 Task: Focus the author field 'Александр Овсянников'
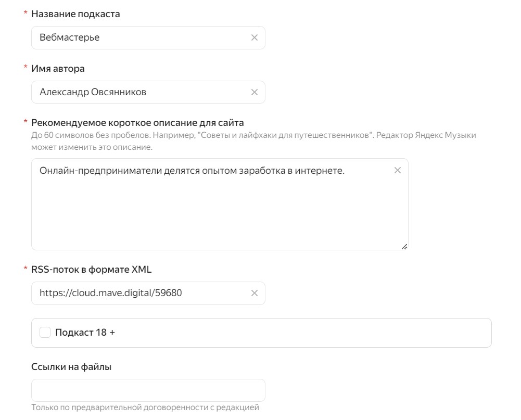click(141, 92)
